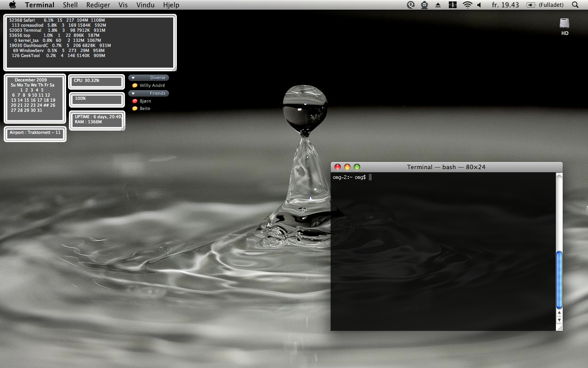
Task: Click the clock showing fr. 19.43
Action: [x=505, y=5]
